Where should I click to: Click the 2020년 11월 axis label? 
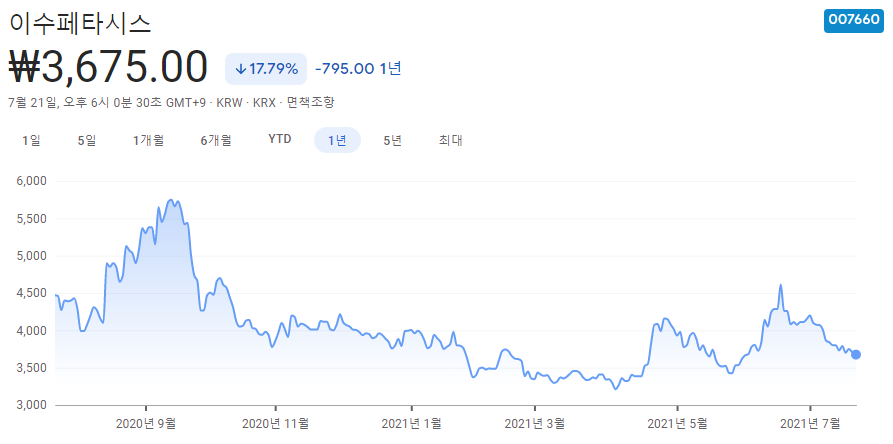coord(276,423)
